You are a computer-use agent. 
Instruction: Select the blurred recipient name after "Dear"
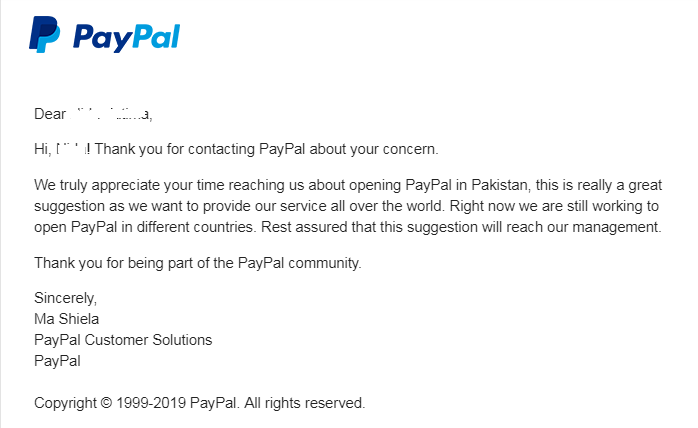113,113
